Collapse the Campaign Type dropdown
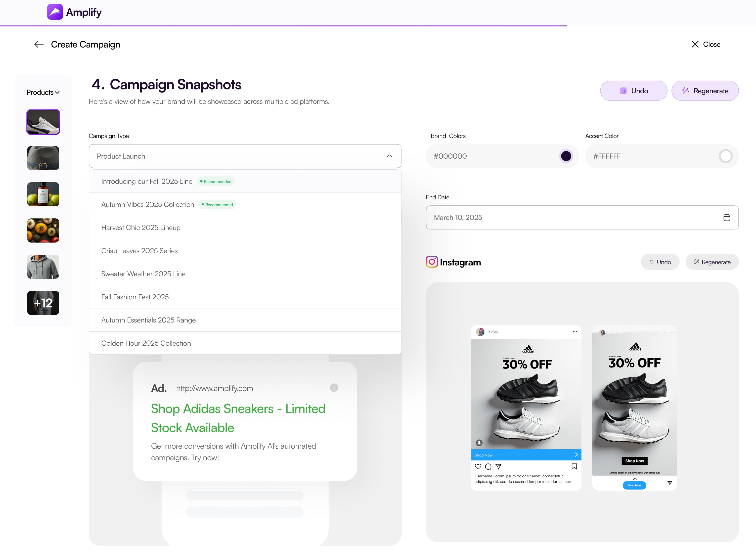 tap(389, 156)
